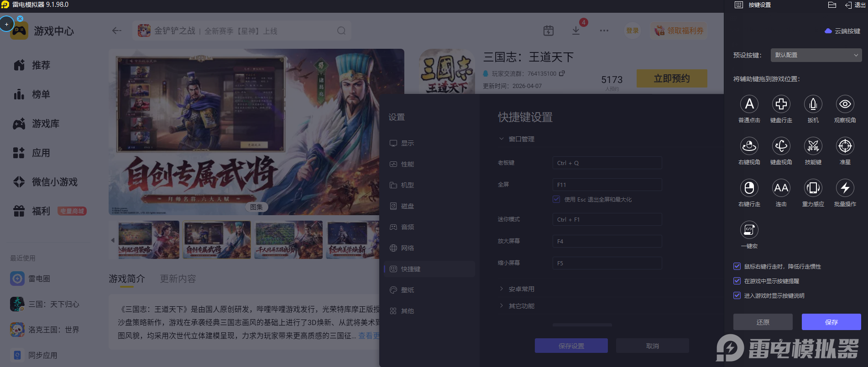Viewport: 868px width, 367px height.
Task: Open the three-dot more menu
Action: pos(604,31)
